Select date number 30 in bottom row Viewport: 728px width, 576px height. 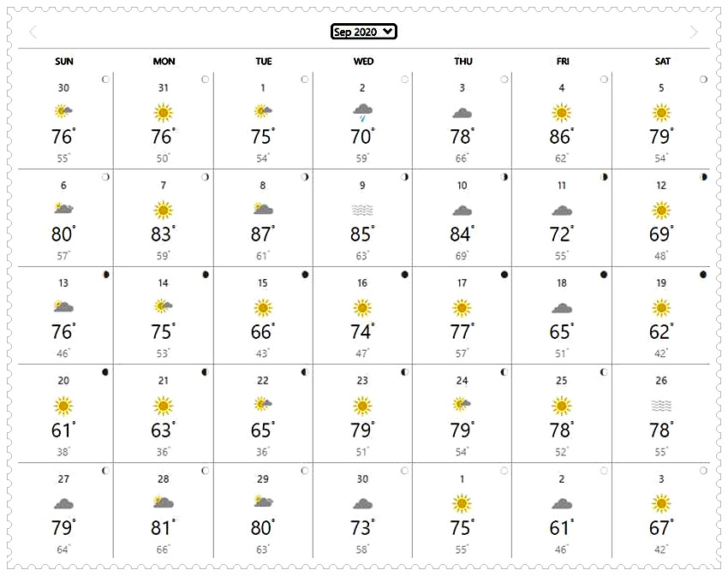(362, 479)
